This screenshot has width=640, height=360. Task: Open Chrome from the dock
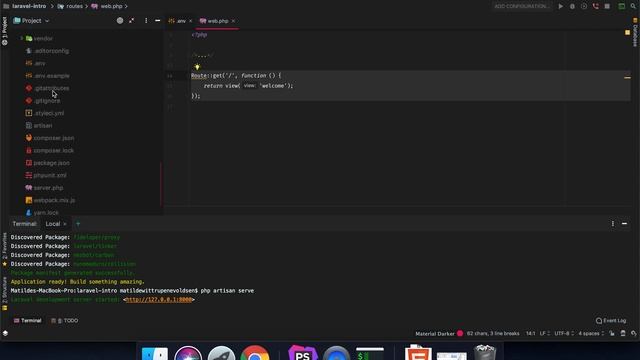pos(255,353)
